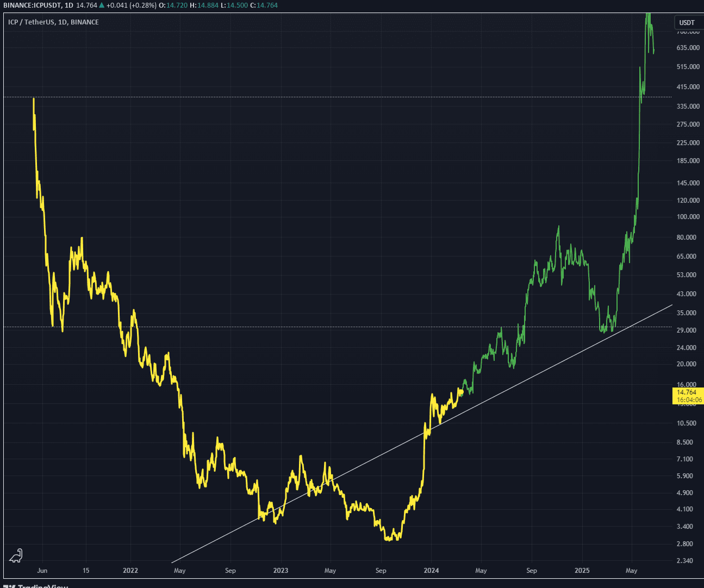Select the 53.000 price axis label
The image size is (704, 588).
pos(686,275)
